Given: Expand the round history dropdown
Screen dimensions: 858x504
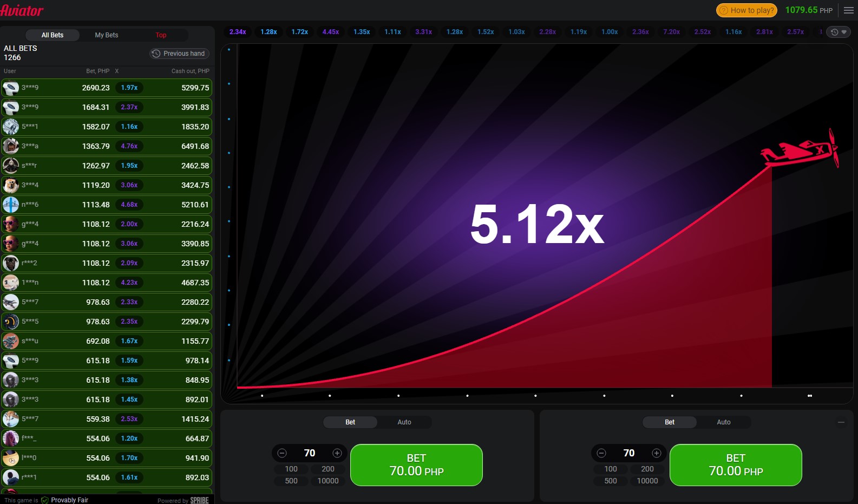Looking at the screenshot, I should pos(839,32).
